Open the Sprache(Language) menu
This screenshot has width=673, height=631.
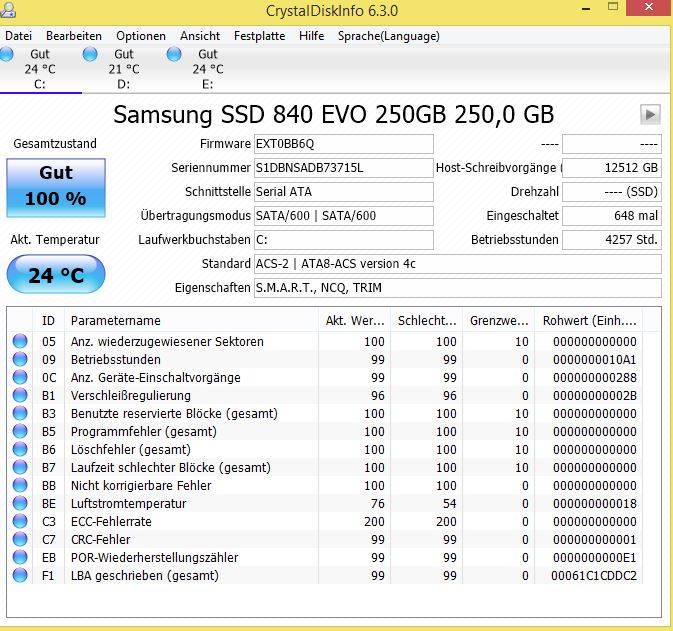pos(388,36)
